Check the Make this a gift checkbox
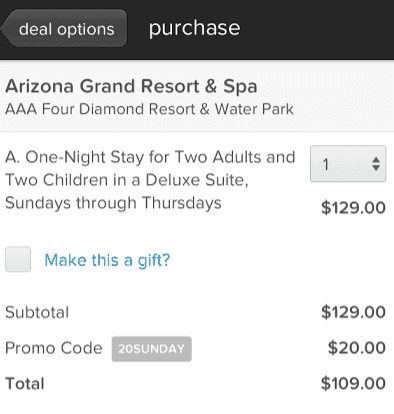Image resolution: width=394 pixels, height=414 pixels. pos(18,259)
